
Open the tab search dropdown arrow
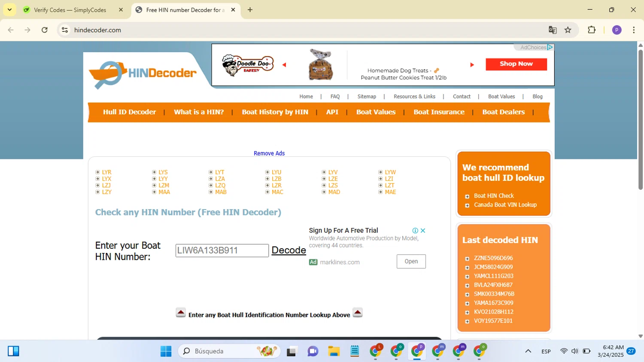[x=9, y=9]
